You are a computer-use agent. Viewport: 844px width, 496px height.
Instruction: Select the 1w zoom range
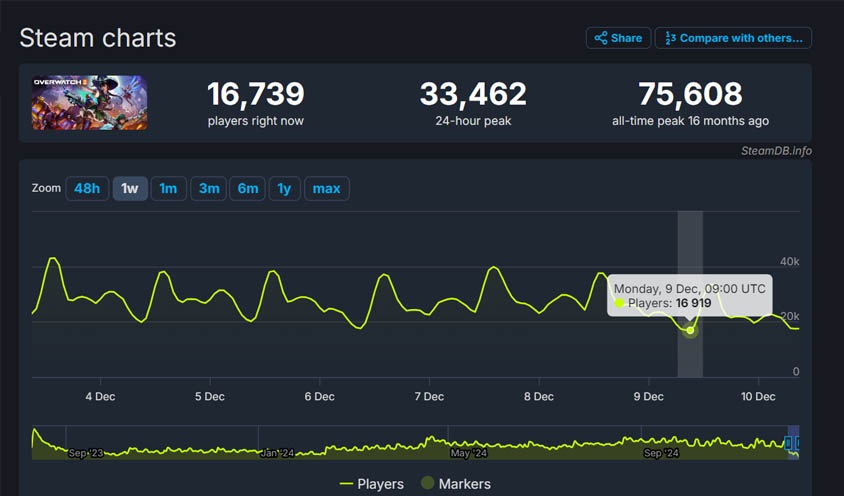coord(130,188)
